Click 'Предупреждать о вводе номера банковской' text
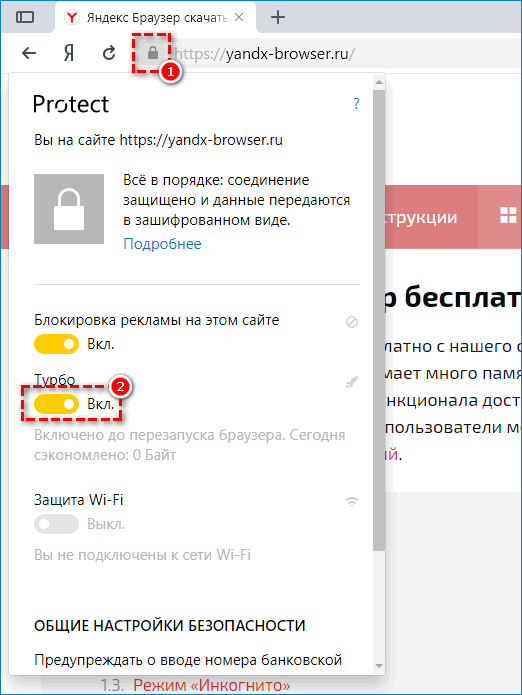The width and height of the screenshot is (522, 695). point(188,660)
